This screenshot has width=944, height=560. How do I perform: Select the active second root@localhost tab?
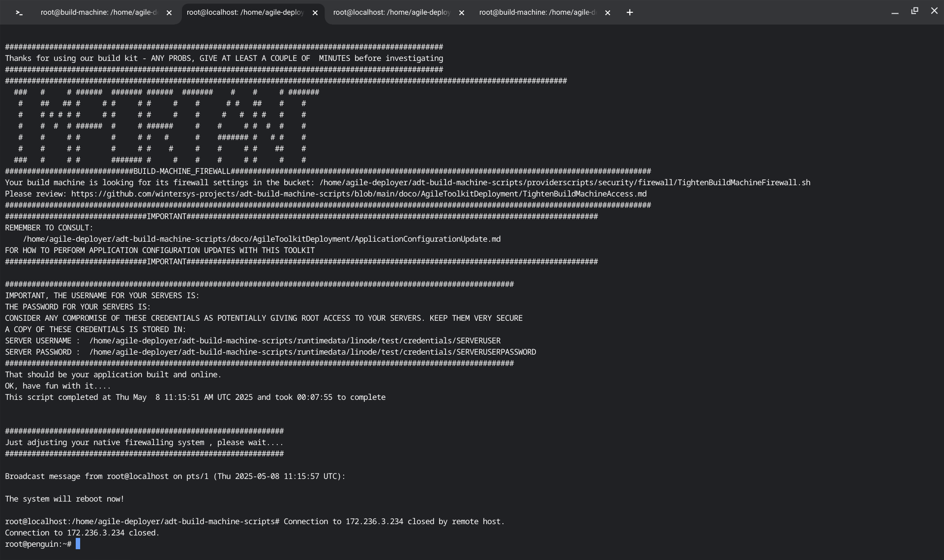point(245,13)
